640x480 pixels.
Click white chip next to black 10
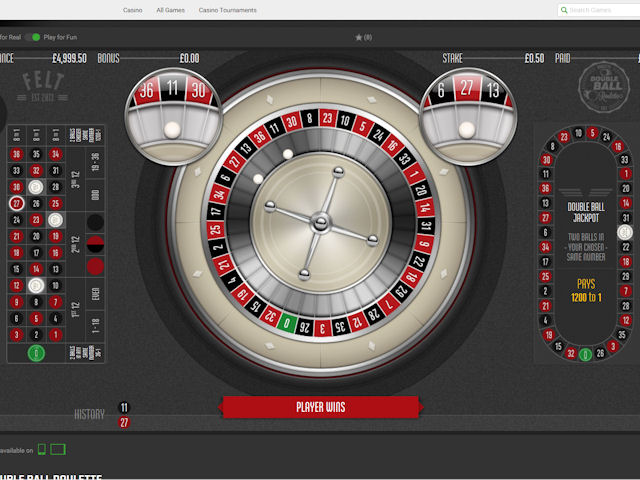[x=36, y=285]
